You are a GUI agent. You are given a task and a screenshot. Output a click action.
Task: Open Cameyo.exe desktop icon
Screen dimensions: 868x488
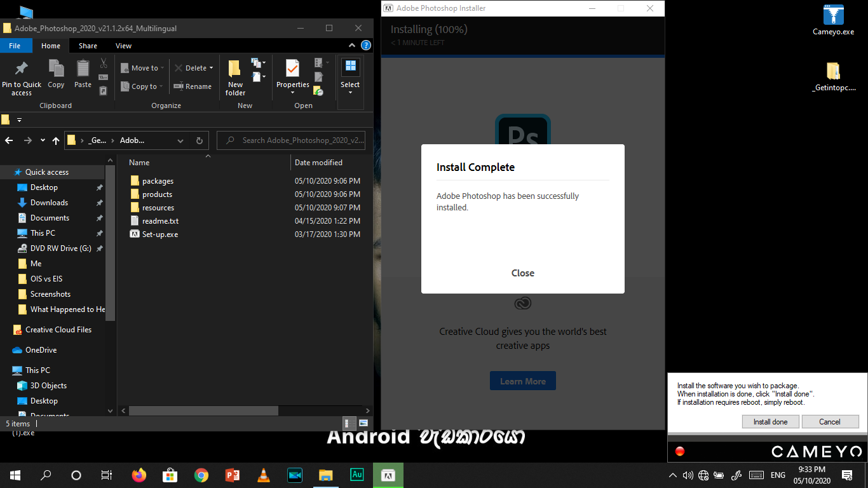click(x=833, y=20)
